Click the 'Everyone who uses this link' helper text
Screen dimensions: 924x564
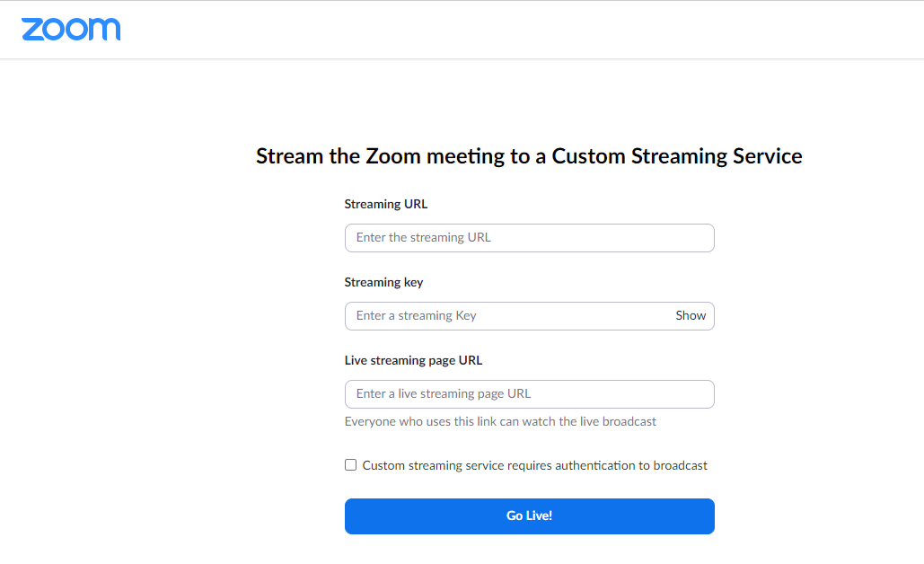click(500, 421)
